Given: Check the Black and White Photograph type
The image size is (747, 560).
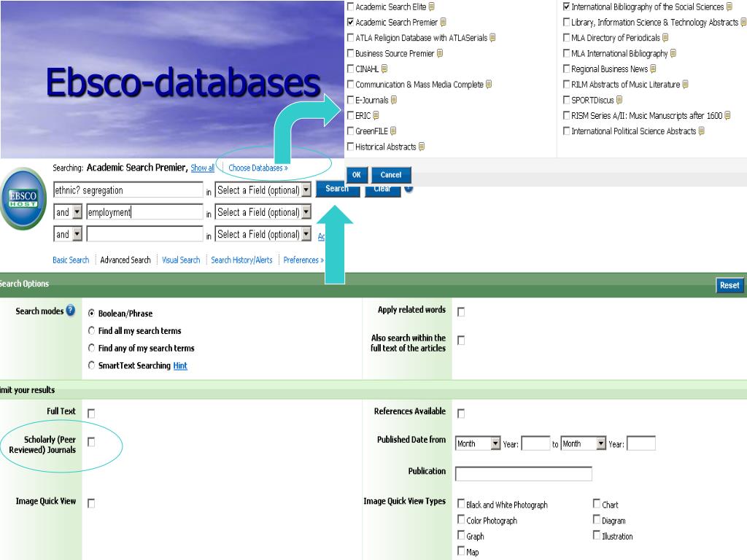Looking at the screenshot, I should pos(461,503).
